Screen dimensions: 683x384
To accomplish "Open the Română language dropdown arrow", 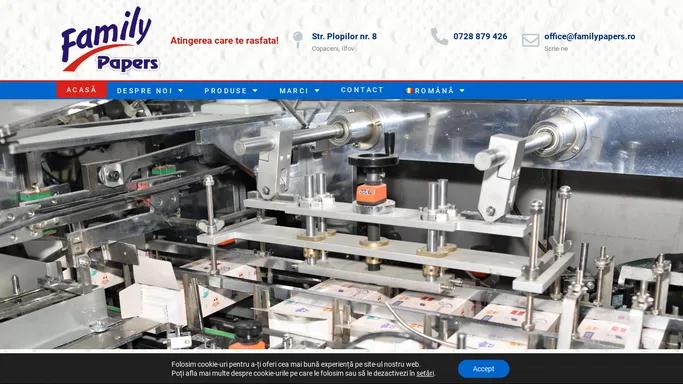I will (x=462, y=91).
